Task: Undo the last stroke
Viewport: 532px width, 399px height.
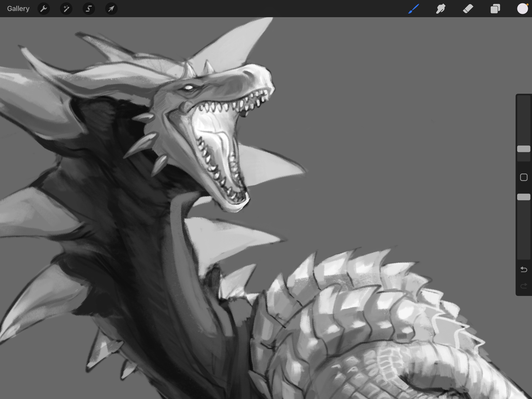Action: 523,270
